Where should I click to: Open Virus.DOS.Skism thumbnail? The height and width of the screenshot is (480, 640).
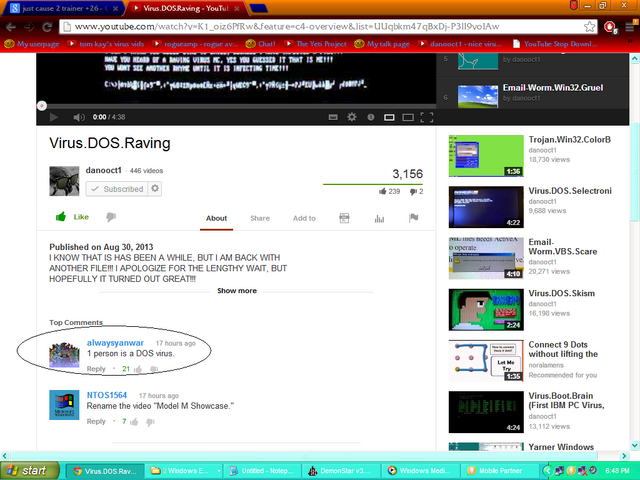(x=486, y=310)
